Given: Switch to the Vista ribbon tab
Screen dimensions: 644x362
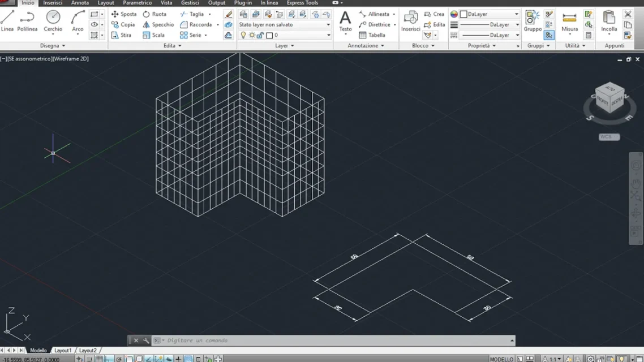Looking at the screenshot, I should 166,3.
